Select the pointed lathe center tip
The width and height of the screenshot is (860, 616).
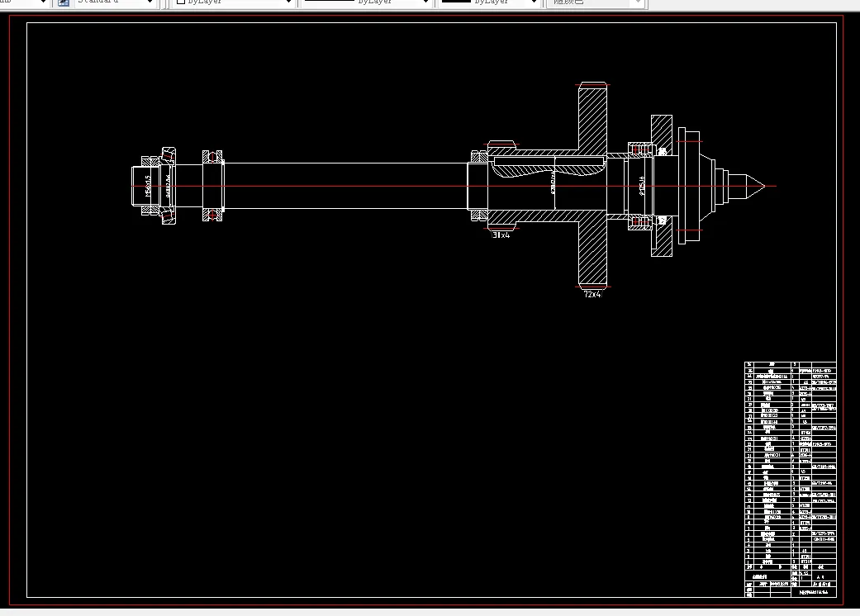(x=754, y=186)
